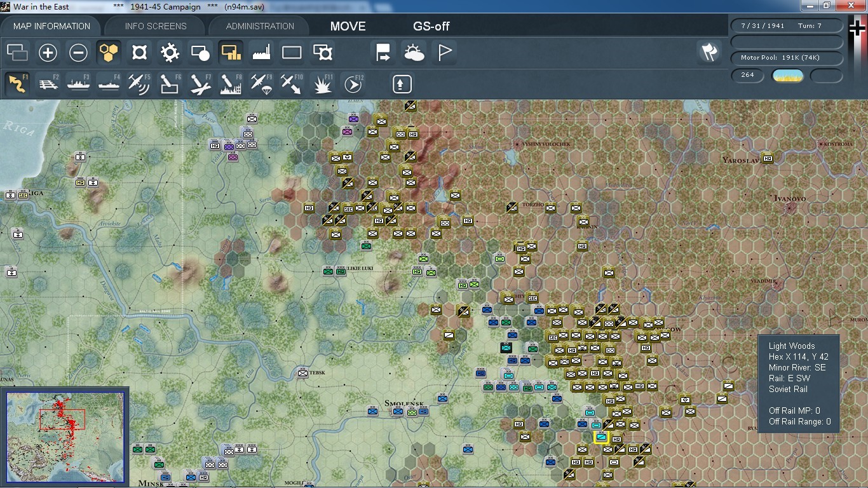Select the yellow-highlighted cyan unit counter
The width and height of the screenshot is (868, 488).
(x=601, y=437)
